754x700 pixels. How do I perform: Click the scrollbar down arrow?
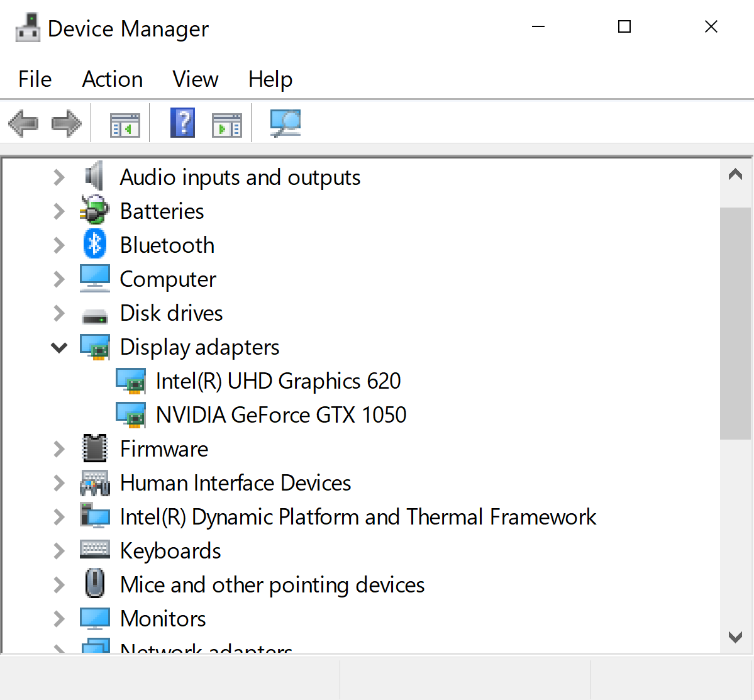(x=735, y=637)
